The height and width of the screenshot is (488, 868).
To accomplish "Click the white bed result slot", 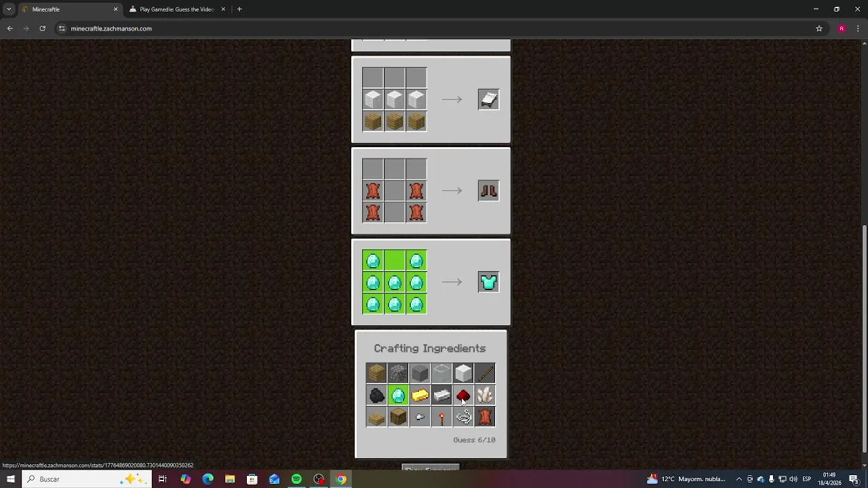I will coord(488,100).
